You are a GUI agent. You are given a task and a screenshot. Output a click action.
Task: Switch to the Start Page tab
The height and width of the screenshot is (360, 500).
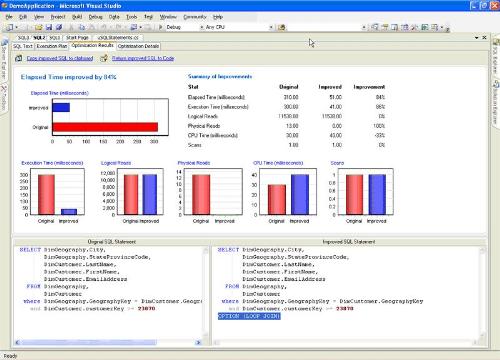(x=77, y=38)
